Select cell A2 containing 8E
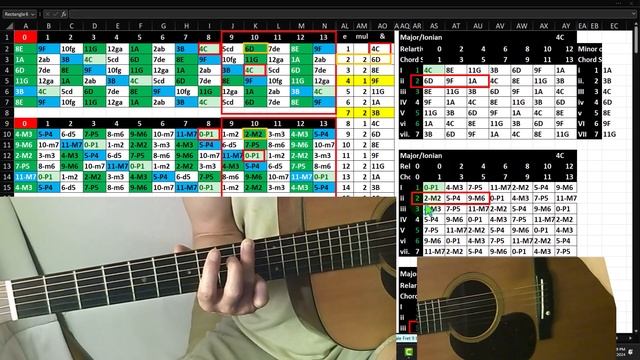The height and width of the screenshot is (360, 640). [25, 49]
